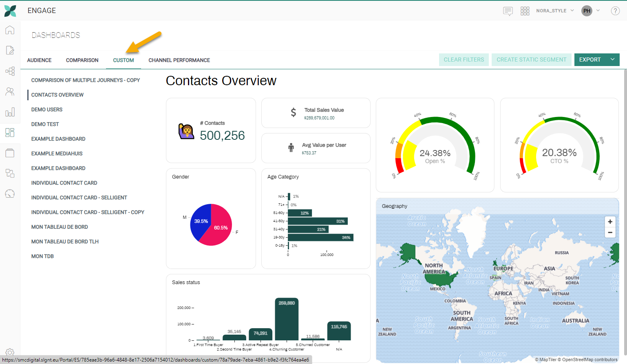Click the home icon in left sidebar
This screenshot has height=364, width=627.
click(x=10, y=30)
